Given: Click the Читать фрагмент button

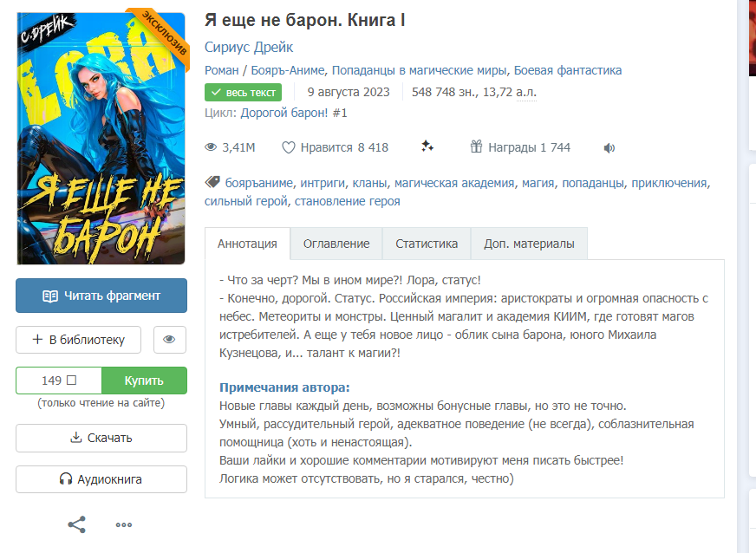Looking at the screenshot, I should [101, 296].
